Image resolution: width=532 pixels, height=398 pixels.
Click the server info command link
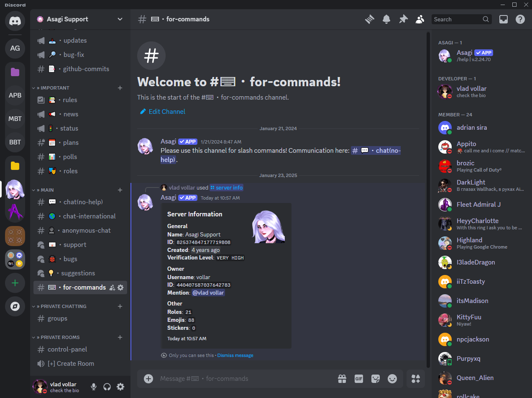pos(226,188)
